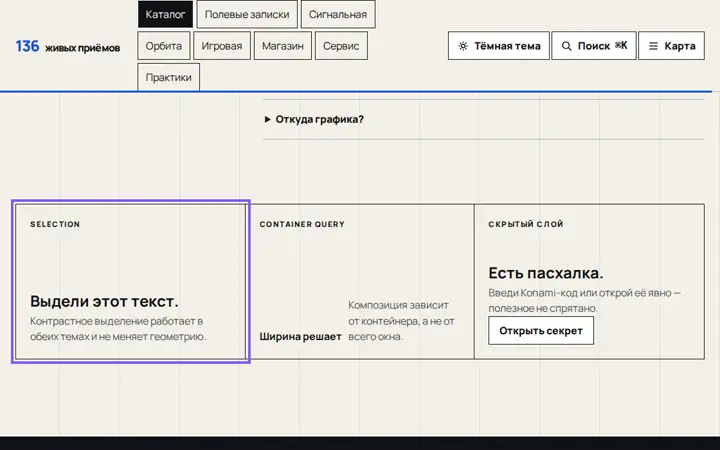Select the Игровая tab
The image size is (720, 450).
click(222, 46)
